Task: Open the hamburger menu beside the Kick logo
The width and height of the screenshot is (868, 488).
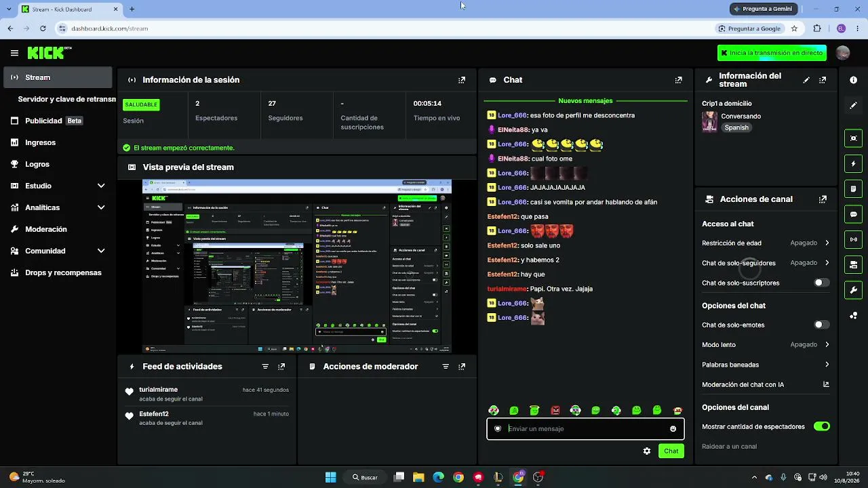Action: [14, 53]
